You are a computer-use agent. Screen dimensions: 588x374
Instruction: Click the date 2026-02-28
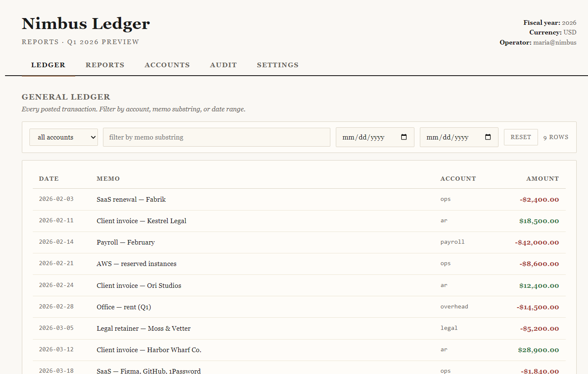(56, 306)
